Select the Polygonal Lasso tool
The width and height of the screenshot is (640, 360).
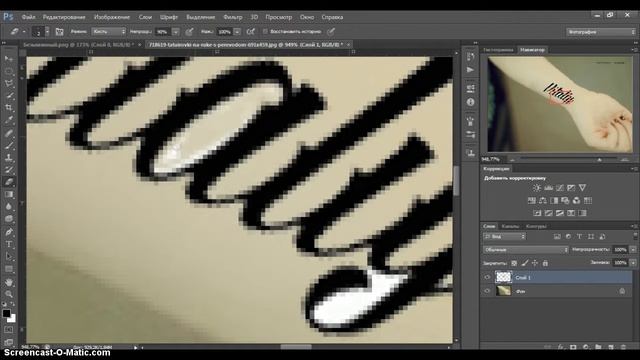pyautogui.click(x=9, y=83)
